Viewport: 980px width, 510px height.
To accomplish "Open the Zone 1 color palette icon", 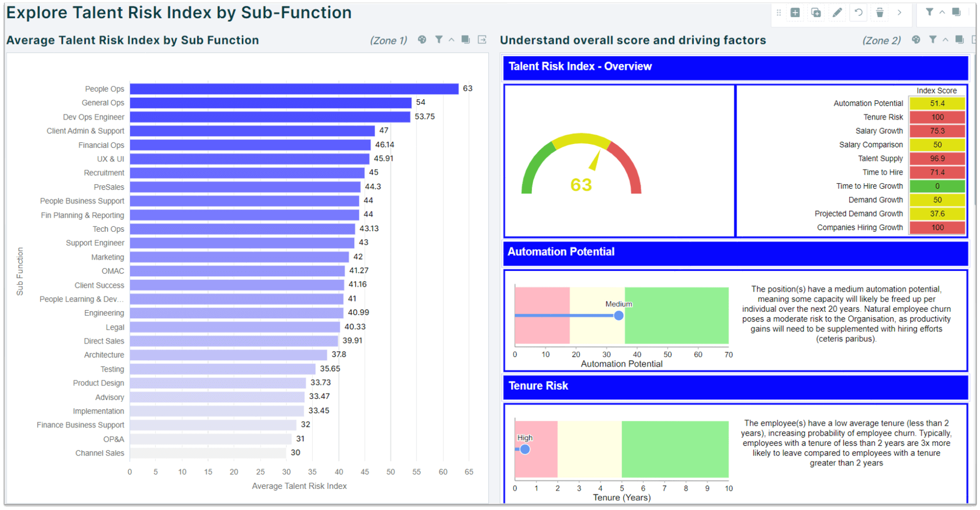I will click(422, 40).
